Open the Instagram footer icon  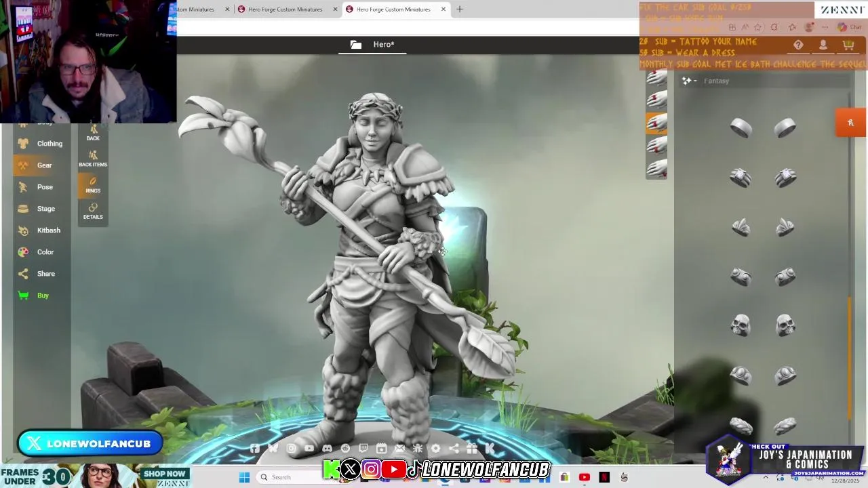pyautogui.click(x=291, y=448)
